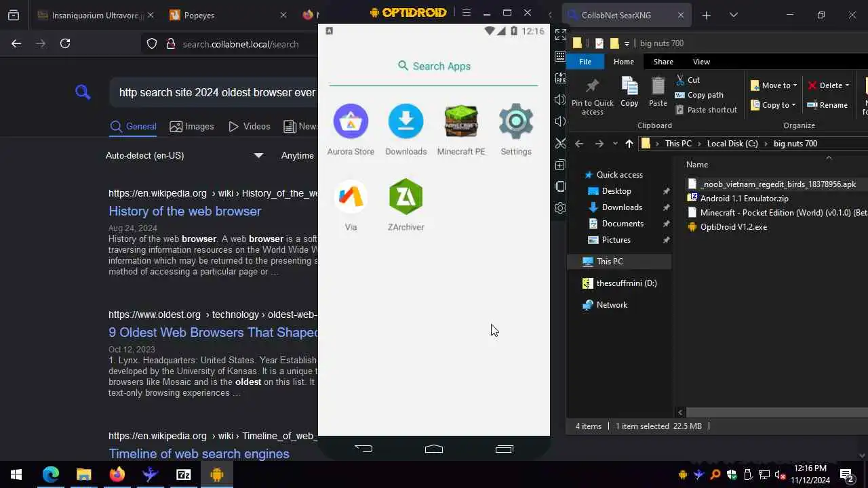Screen dimensions: 868x488
Task: Tap the Android home navigation button
Action: pos(434,448)
